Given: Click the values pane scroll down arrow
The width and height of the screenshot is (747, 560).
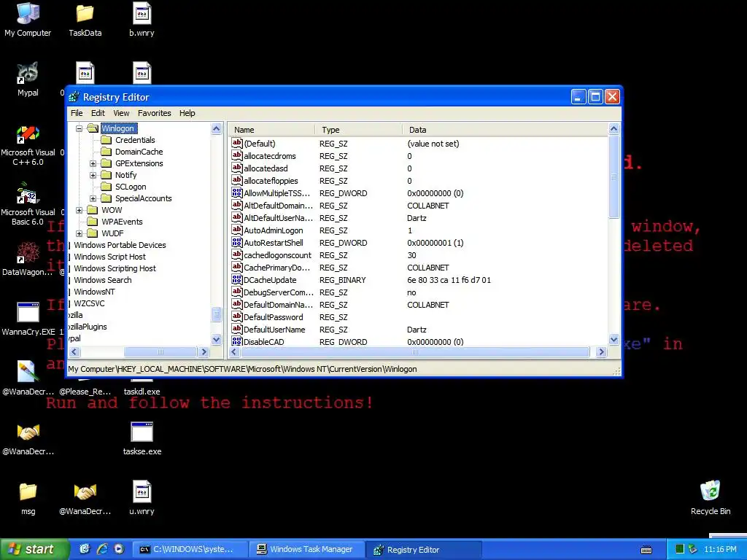Looking at the screenshot, I should 614,340.
